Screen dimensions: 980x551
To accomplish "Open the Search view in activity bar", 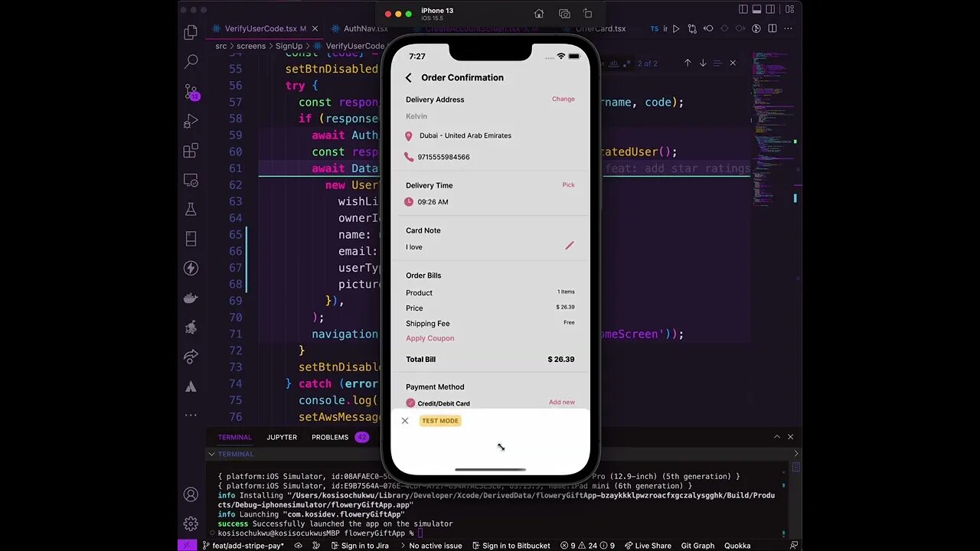I will click(x=191, y=62).
